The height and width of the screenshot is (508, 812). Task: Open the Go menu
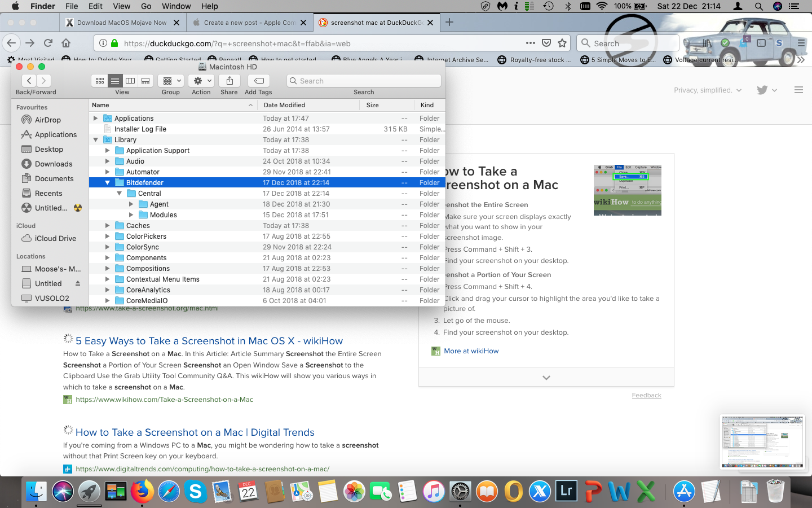(146, 6)
